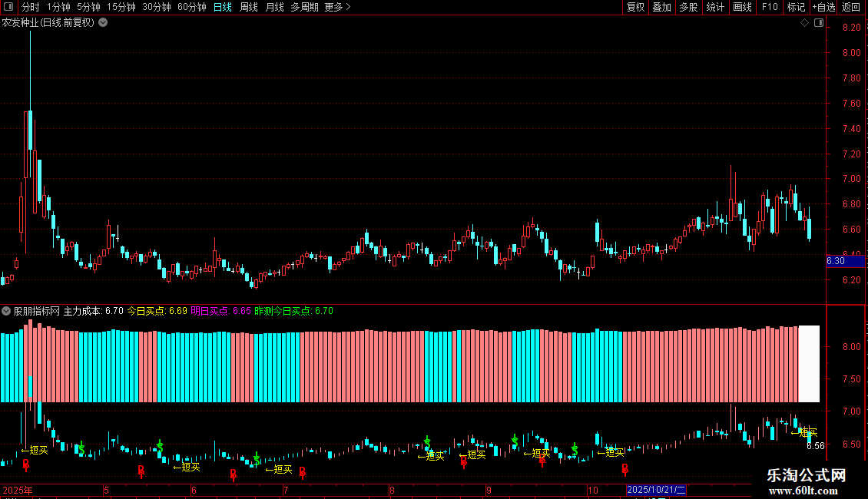Click the 6.80 price axis label

point(852,204)
